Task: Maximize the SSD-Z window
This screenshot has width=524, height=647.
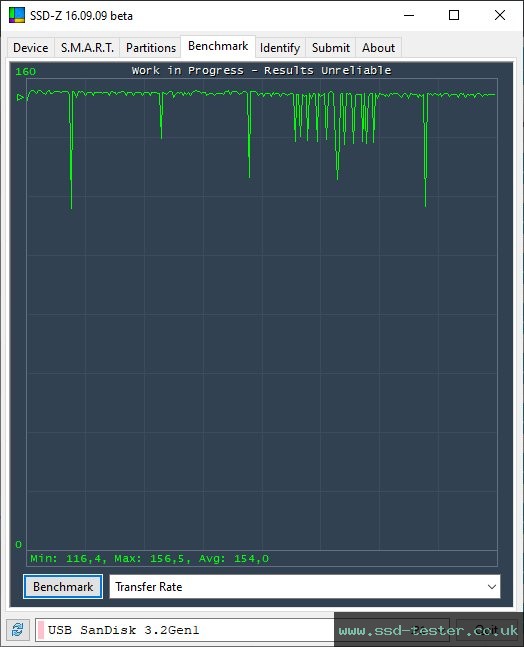Action: 454,15
